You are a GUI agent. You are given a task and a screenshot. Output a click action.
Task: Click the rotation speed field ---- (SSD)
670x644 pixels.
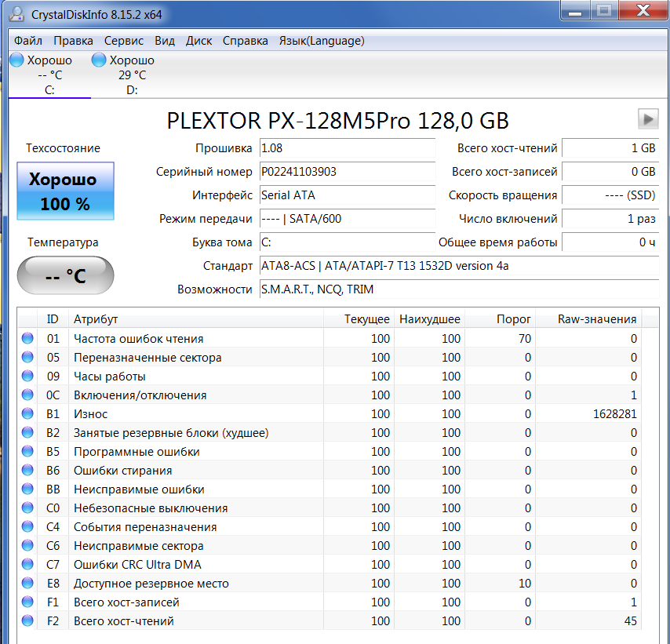[610, 195]
